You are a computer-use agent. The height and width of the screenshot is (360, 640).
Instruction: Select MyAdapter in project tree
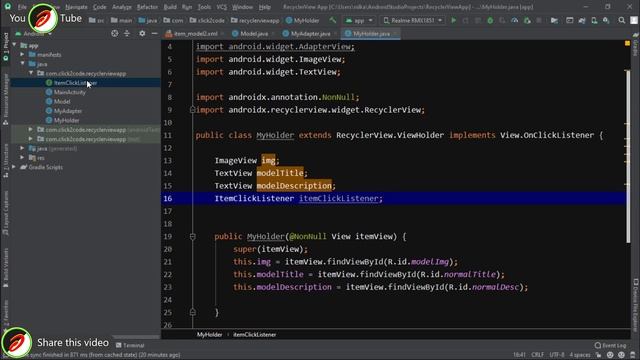[68, 111]
